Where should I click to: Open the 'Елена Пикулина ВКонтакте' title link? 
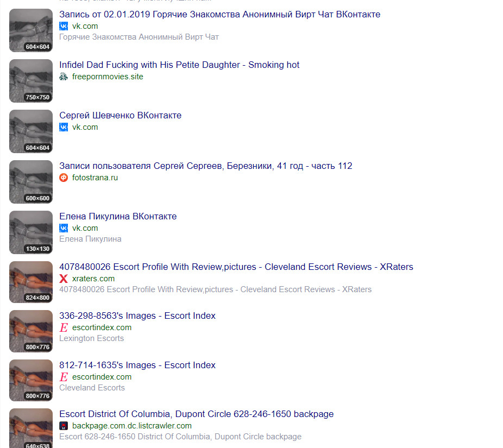point(118,217)
